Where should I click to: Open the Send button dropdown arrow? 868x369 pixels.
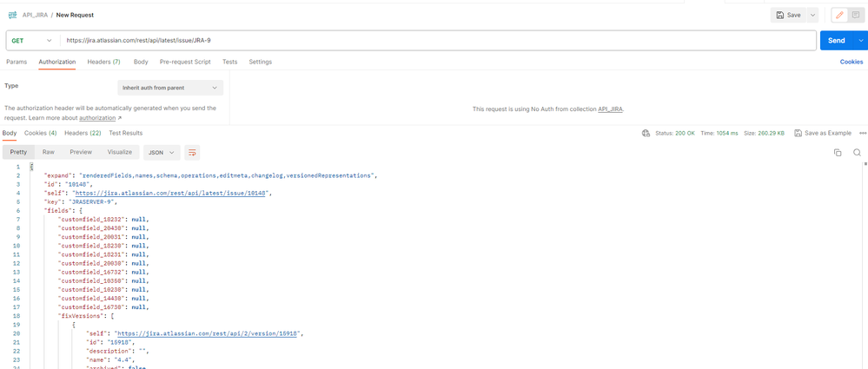click(861, 41)
